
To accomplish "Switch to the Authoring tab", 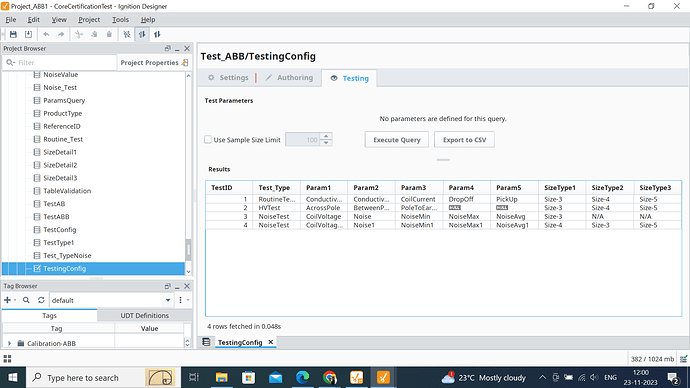I will click(289, 77).
